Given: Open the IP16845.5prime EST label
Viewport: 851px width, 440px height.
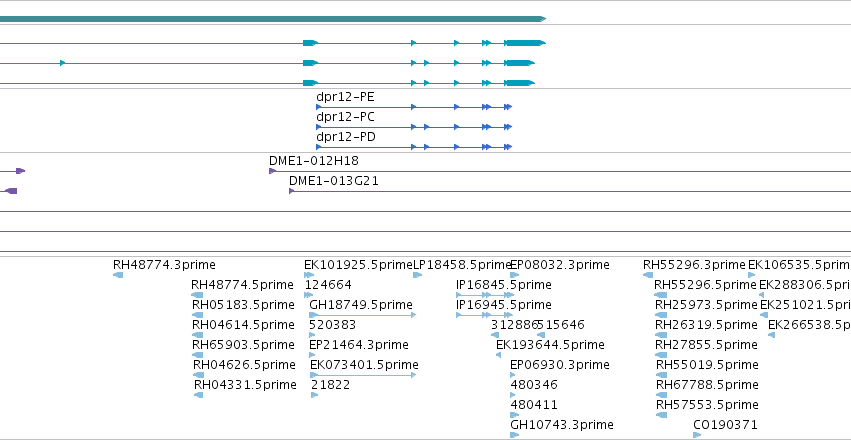Looking at the screenshot, I should (504, 285).
